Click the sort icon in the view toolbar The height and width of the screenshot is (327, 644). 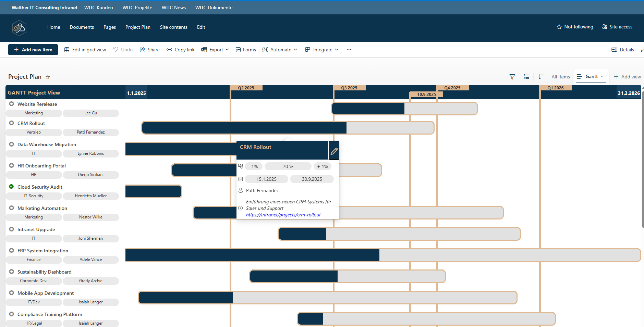coord(541,77)
